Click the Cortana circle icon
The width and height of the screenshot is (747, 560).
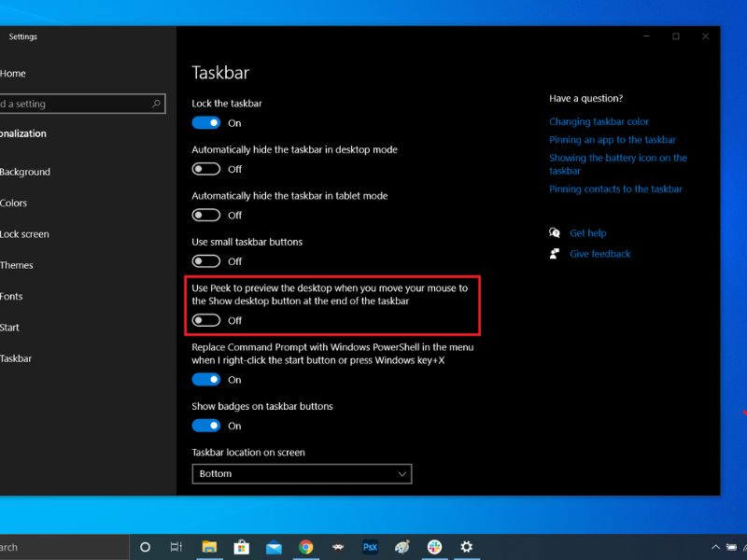point(146,547)
